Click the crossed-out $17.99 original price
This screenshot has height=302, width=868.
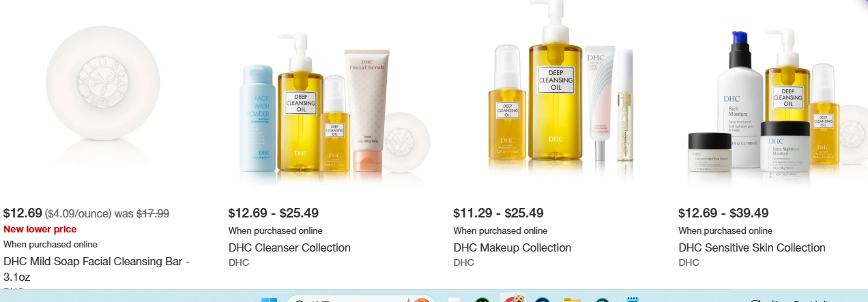(x=153, y=213)
